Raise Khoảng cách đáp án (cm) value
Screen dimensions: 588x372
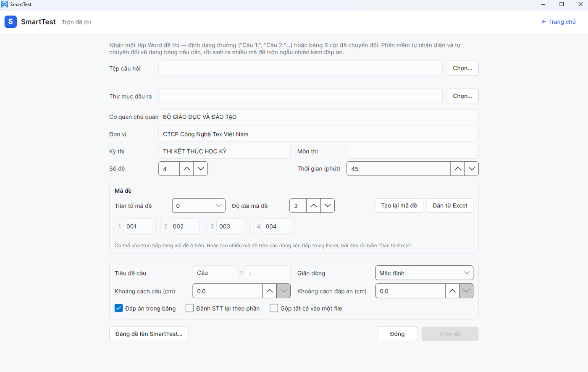tap(452, 291)
